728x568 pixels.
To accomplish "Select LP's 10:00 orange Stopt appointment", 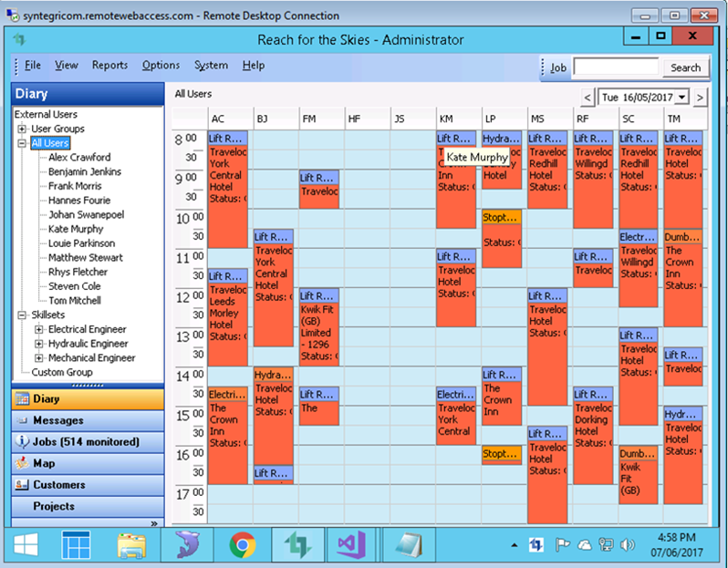I will (502, 239).
